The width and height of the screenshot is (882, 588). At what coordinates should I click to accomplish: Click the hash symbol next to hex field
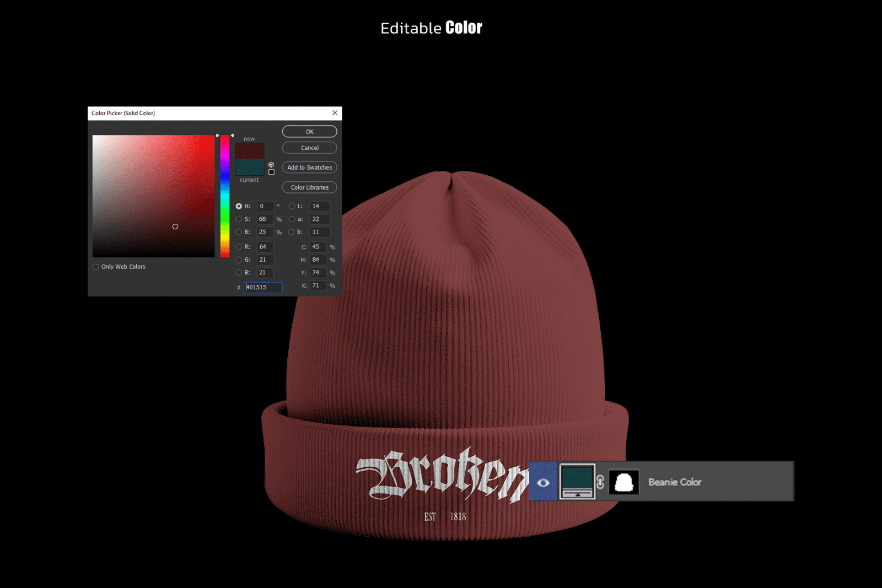239,287
